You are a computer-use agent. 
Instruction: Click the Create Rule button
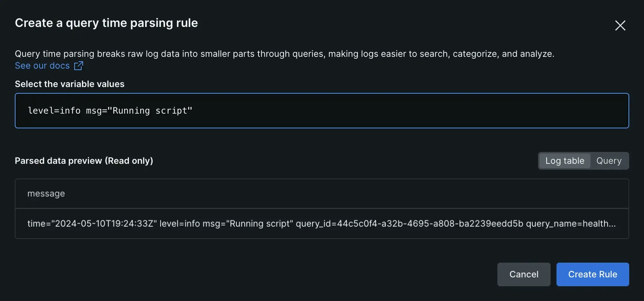pyautogui.click(x=592, y=274)
